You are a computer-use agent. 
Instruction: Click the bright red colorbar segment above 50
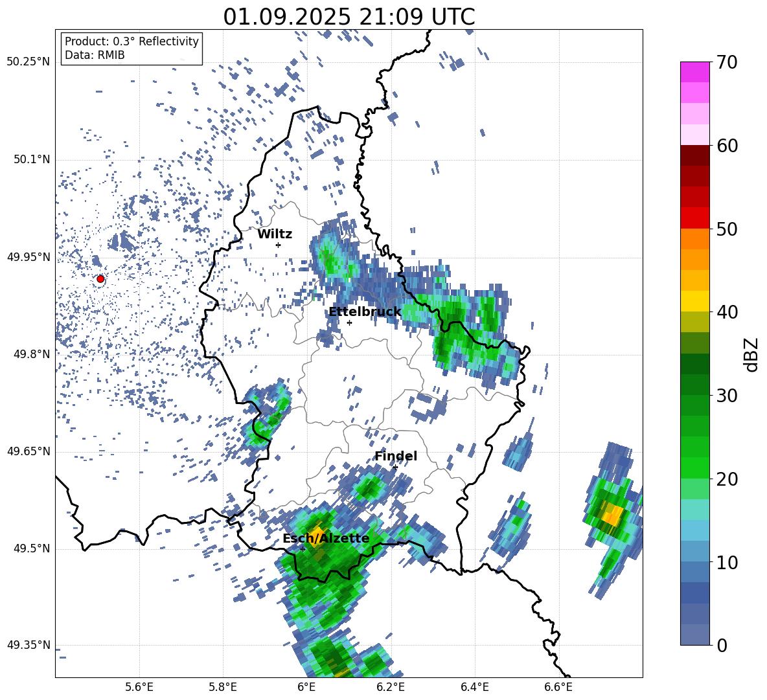click(694, 218)
